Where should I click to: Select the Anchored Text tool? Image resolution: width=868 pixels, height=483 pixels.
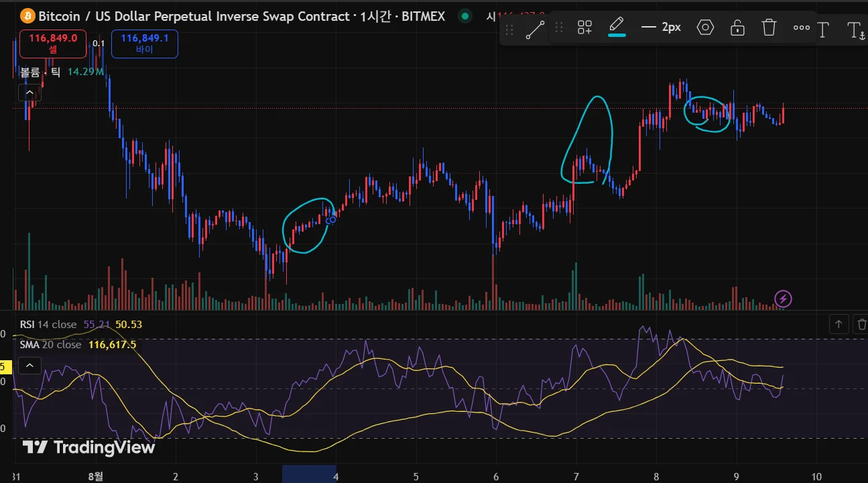coord(856,30)
